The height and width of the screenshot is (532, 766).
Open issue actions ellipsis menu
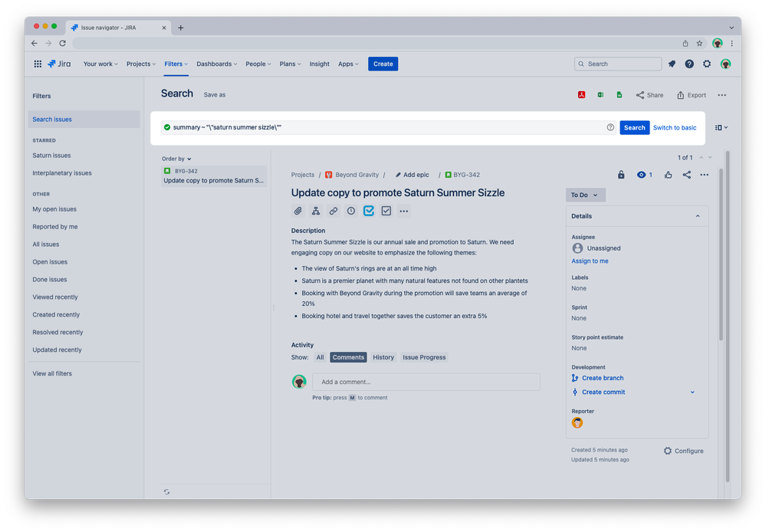704,175
